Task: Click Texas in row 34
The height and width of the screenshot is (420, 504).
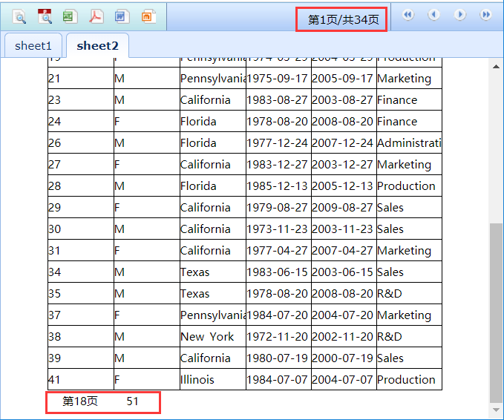Action: tap(213, 272)
